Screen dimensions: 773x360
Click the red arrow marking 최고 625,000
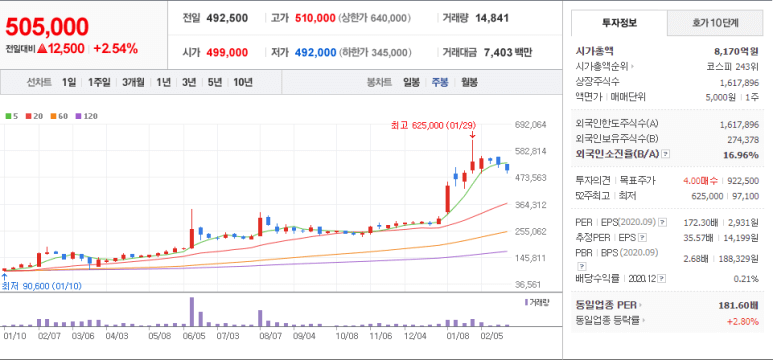(x=472, y=135)
